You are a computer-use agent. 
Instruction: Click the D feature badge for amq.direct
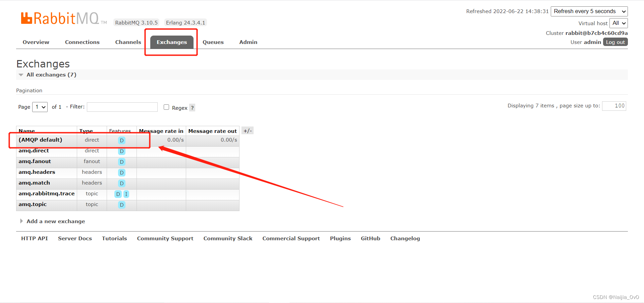tap(122, 151)
